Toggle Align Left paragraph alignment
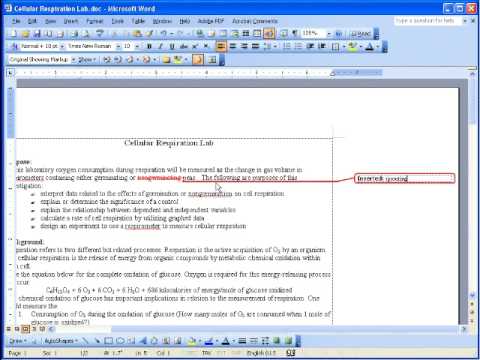Viewport: 480px width, 360px height. tap(221, 46)
